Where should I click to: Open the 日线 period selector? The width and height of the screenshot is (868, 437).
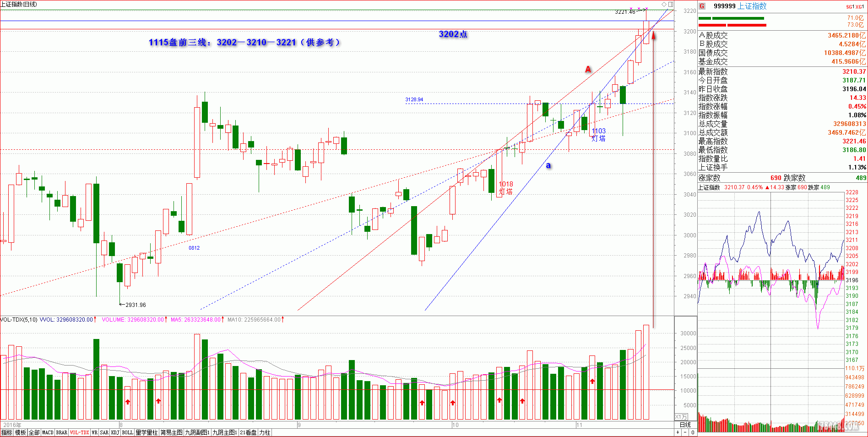[685, 425]
